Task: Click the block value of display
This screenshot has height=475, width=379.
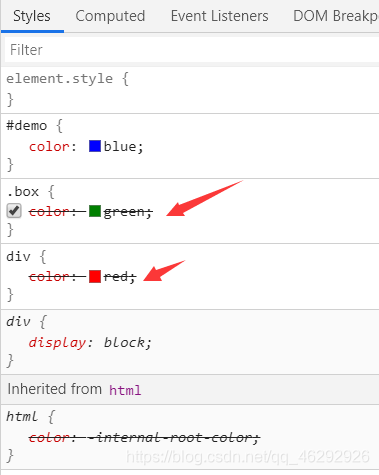Action: [126, 342]
